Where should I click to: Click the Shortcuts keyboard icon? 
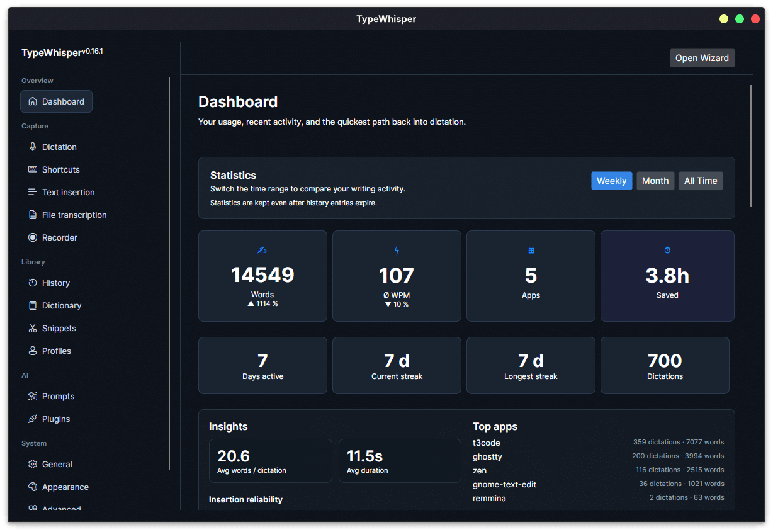point(33,169)
